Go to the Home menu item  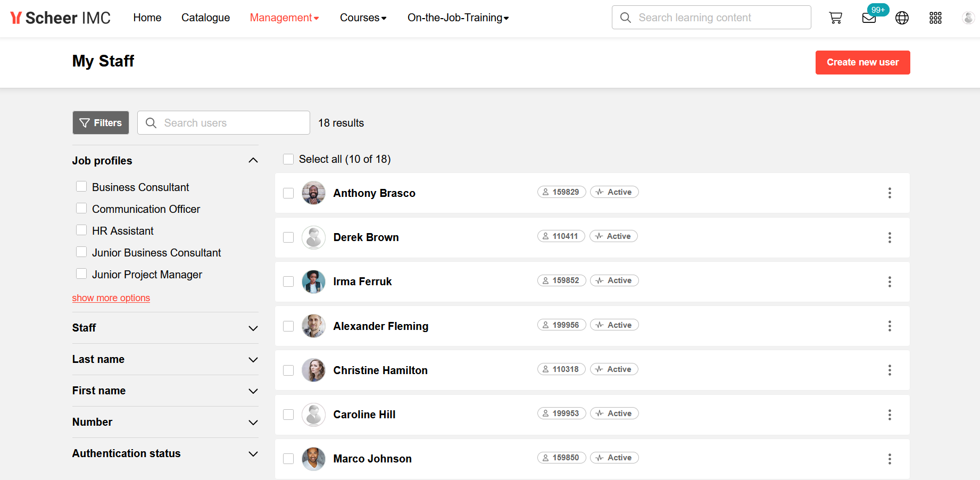[x=147, y=18]
